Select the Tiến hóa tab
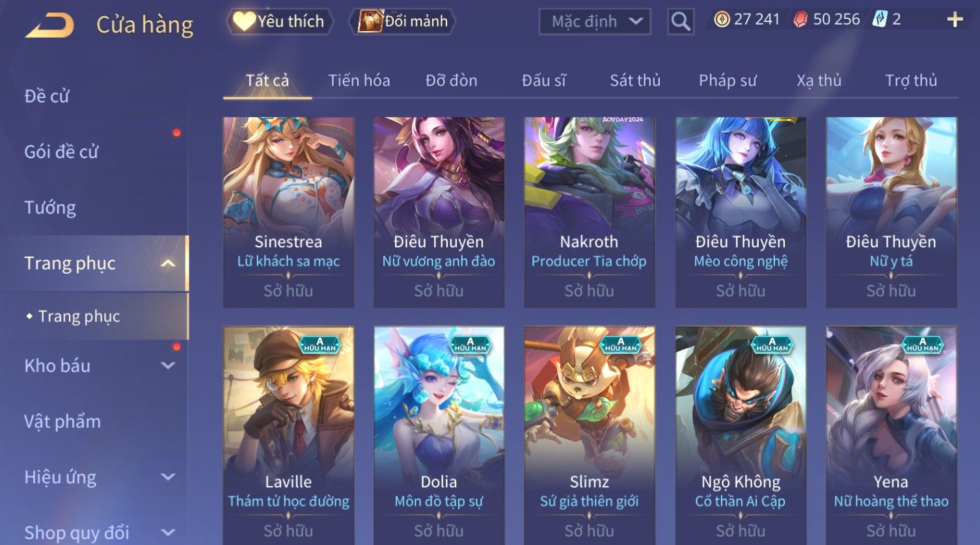 (359, 81)
